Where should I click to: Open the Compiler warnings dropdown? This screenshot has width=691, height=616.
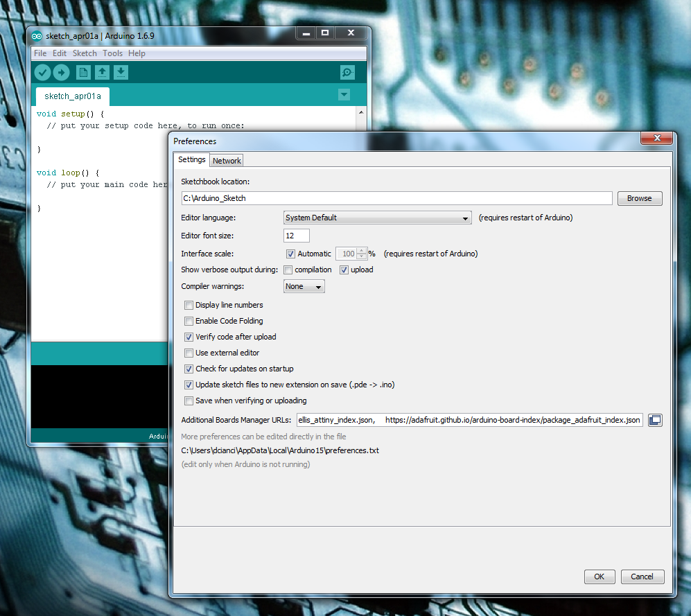(x=304, y=286)
